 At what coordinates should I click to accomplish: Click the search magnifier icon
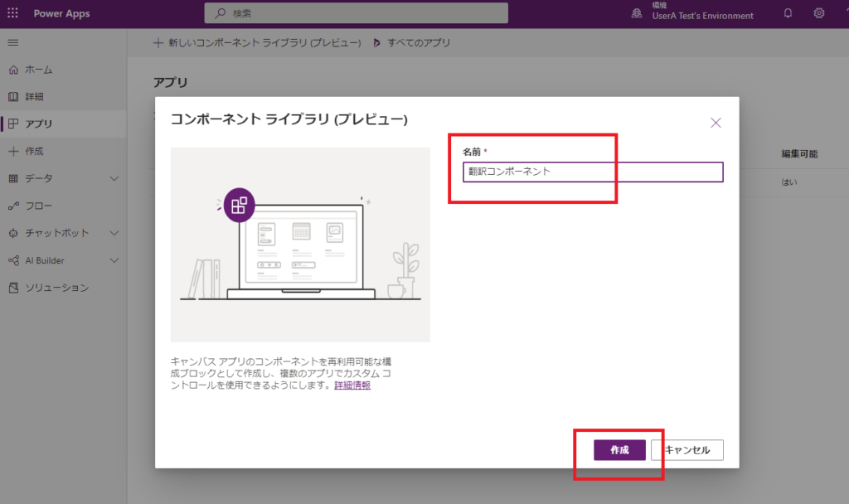221,13
